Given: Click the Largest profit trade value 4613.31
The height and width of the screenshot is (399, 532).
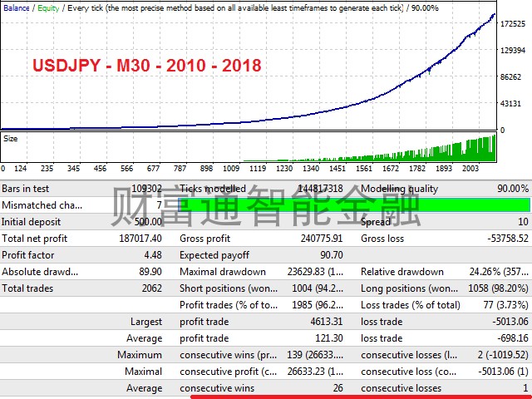Looking at the screenshot, I should 327,322.
